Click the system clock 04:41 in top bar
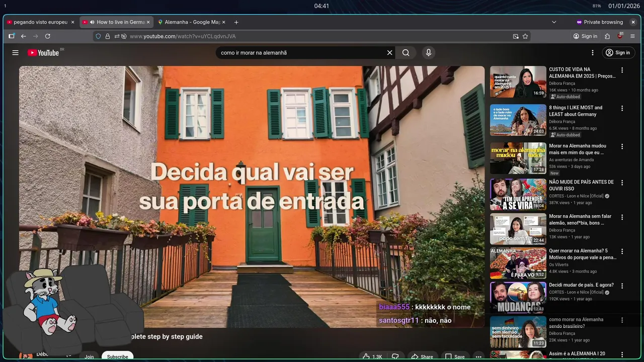 [321, 6]
